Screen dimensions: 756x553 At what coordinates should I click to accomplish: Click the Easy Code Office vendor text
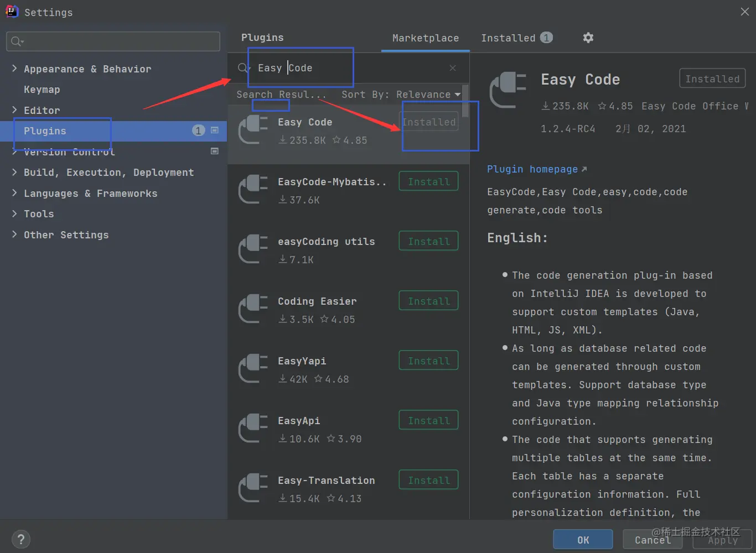[695, 106]
